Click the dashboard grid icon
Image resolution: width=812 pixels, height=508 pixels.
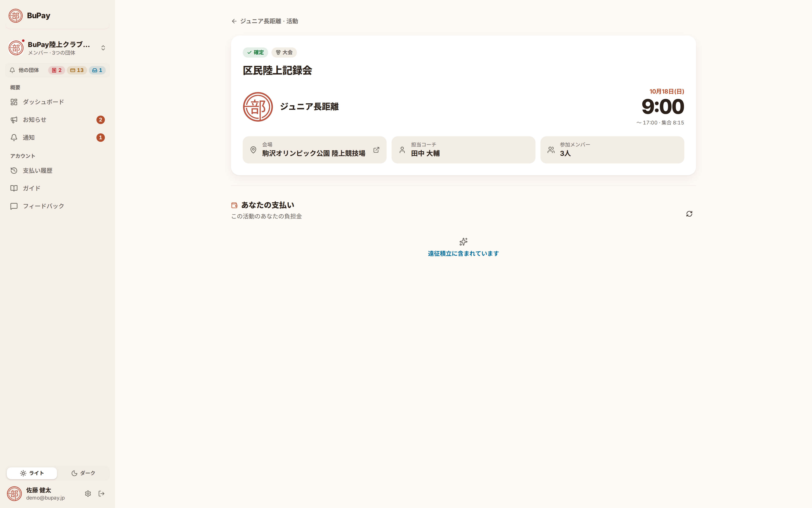point(14,102)
